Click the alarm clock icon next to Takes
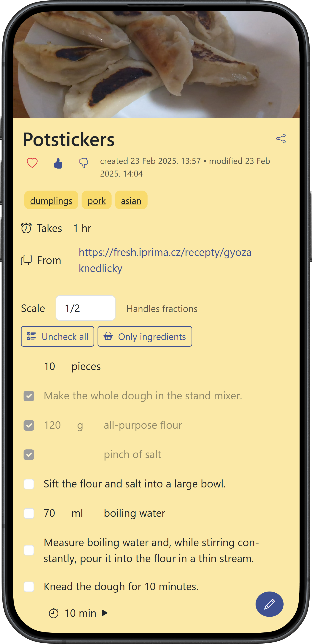The image size is (312, 644). [x=26, y=228]
